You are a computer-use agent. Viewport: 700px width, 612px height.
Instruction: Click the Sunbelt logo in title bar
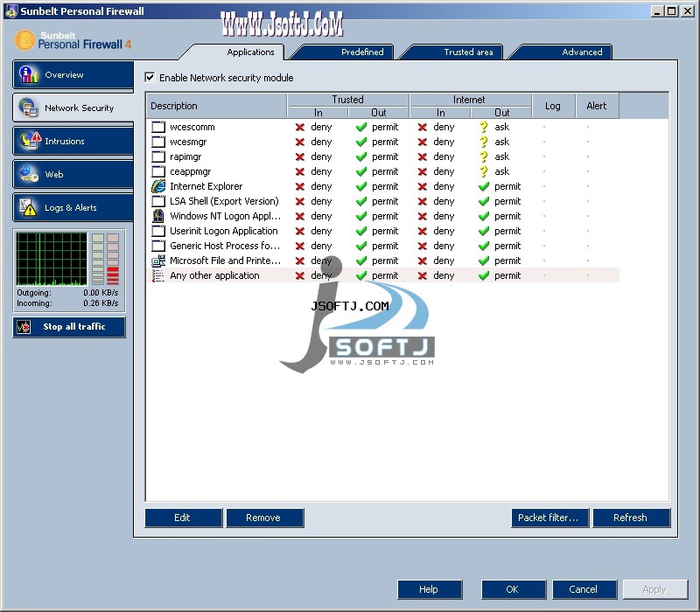pyautogui.click(x=11, y=10)
